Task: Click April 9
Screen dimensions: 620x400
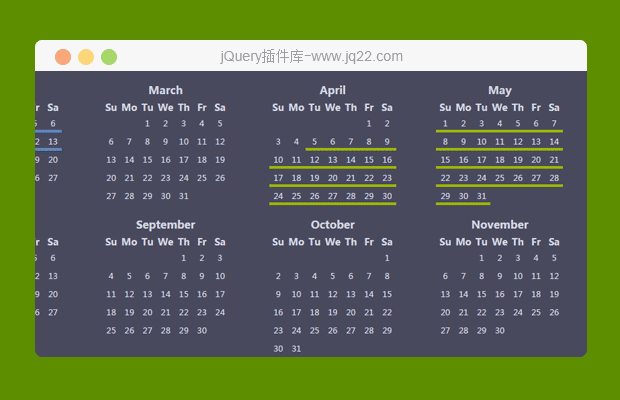Action: [387, 142]
